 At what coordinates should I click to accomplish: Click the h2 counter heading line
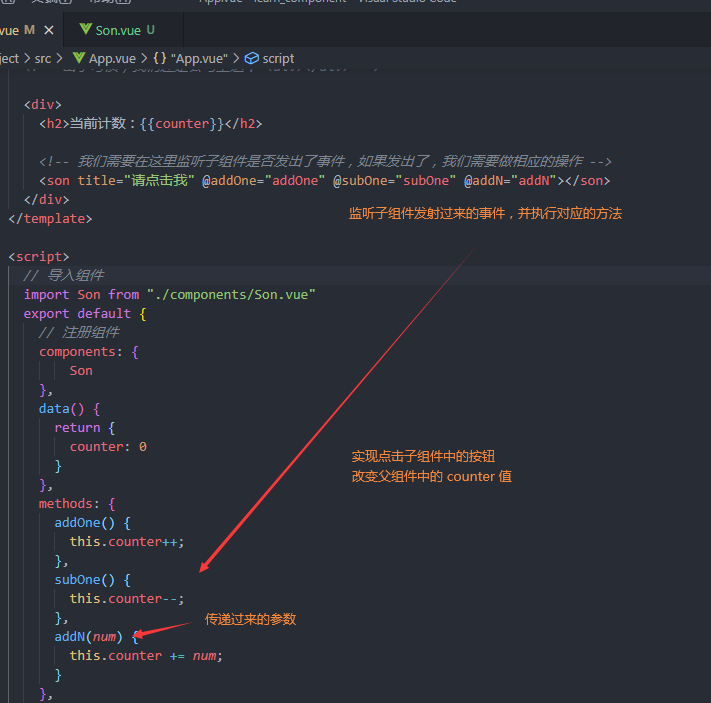(151, 124)
